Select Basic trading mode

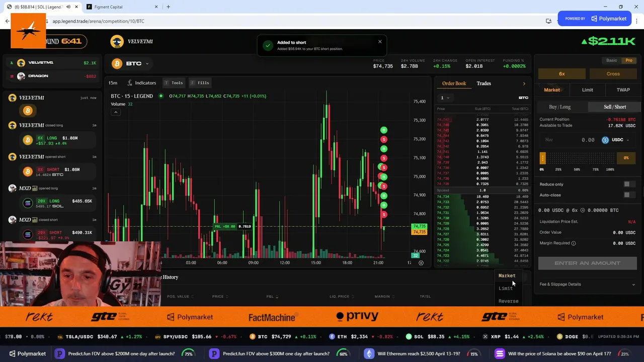[x=611, y=60]
